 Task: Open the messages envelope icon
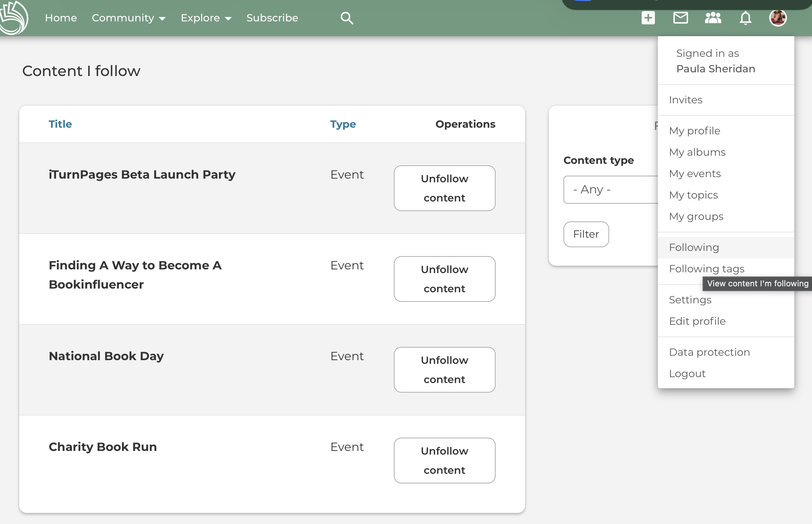[680, 18]
